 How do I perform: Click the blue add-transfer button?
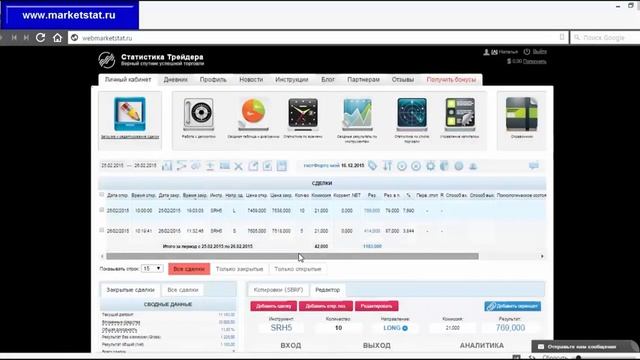click(x=513, y=306)
